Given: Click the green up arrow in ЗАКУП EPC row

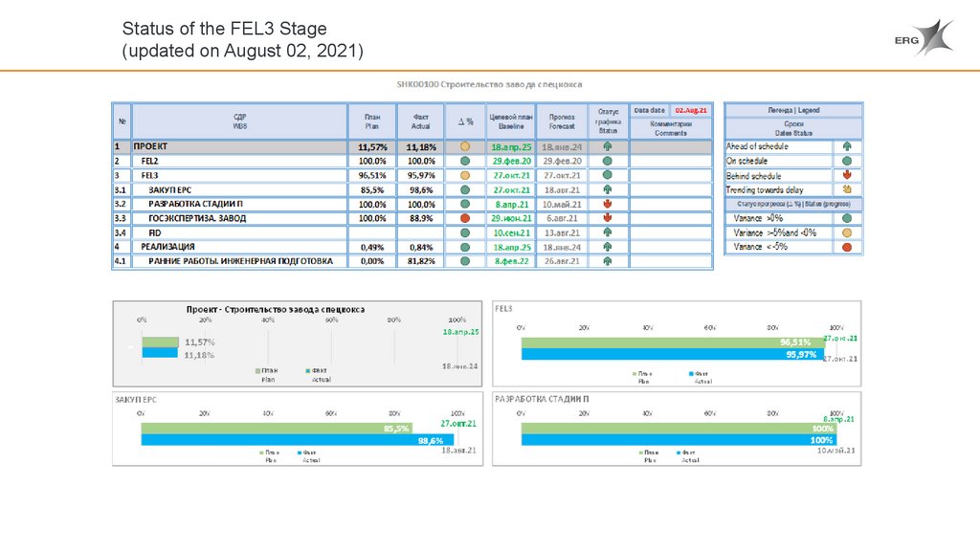Looking at the screenshot, I should point(607,189).
